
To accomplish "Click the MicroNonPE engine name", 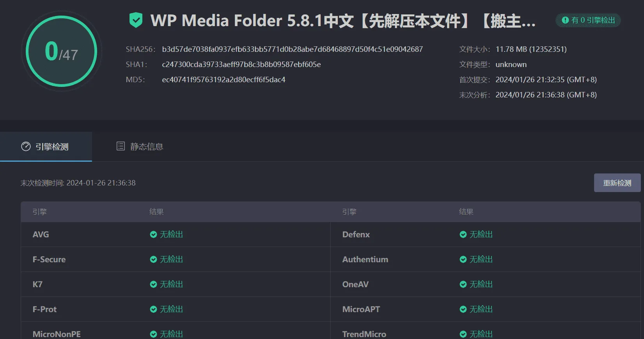I will pyautogui.click(x=57, y=334).
